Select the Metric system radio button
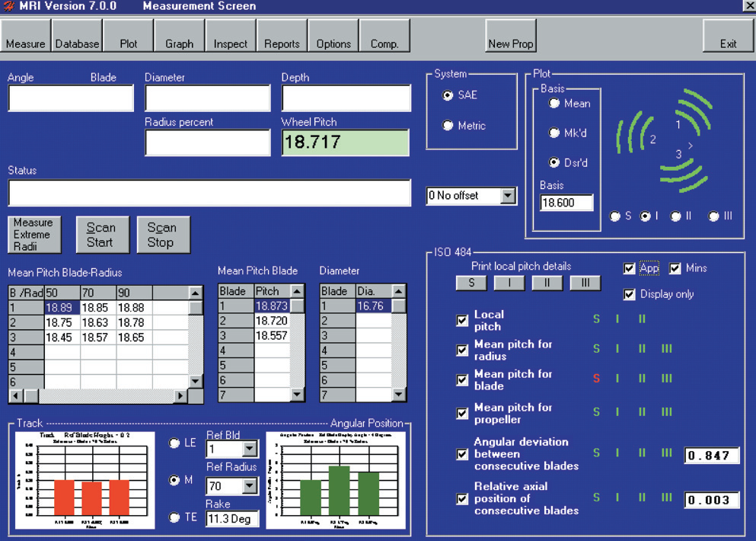This screenshot has height=541, width=756. point(448,126)
